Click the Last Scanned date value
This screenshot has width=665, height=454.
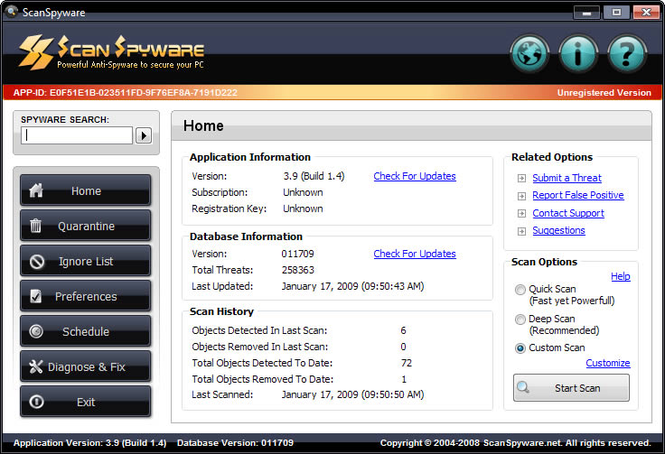pyautogui.click(x=353, y=395)
